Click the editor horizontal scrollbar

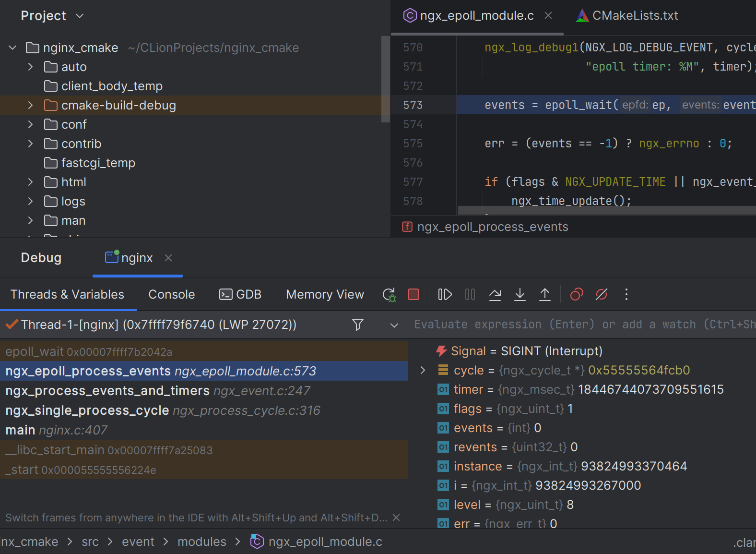(x=607, y=210)
